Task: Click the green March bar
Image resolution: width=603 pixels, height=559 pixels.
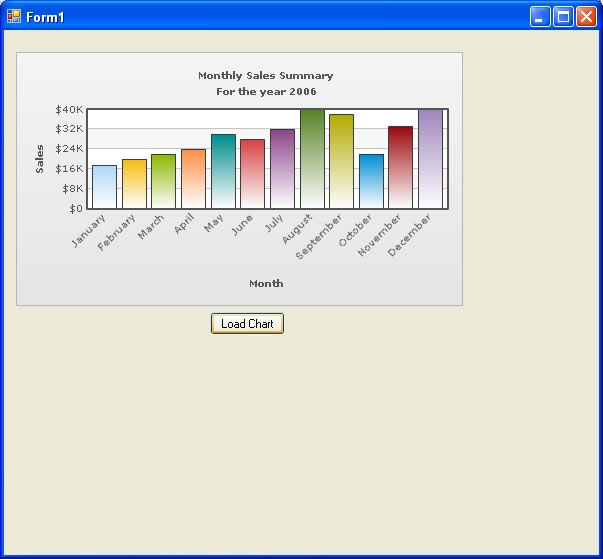Action: pos(164,182)
